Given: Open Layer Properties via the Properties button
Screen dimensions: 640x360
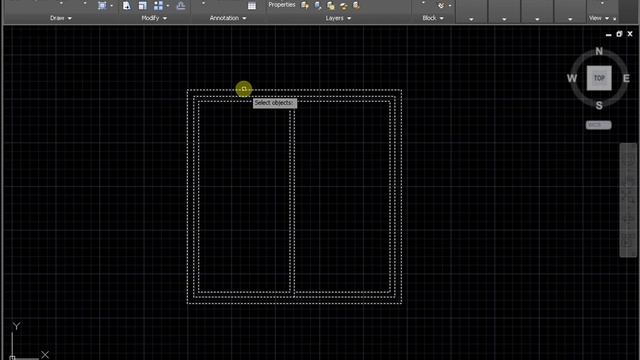Looking at the screenshot, I should (x=282, y=5).
